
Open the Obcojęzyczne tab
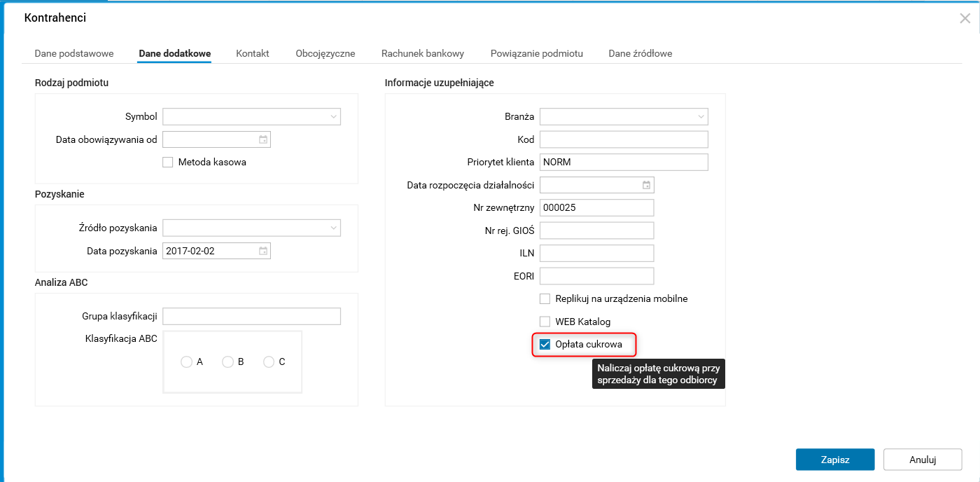point(325,53)
